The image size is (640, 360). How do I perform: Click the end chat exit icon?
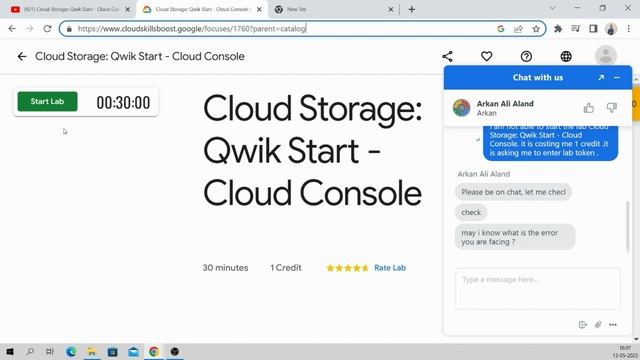point(583,324)
